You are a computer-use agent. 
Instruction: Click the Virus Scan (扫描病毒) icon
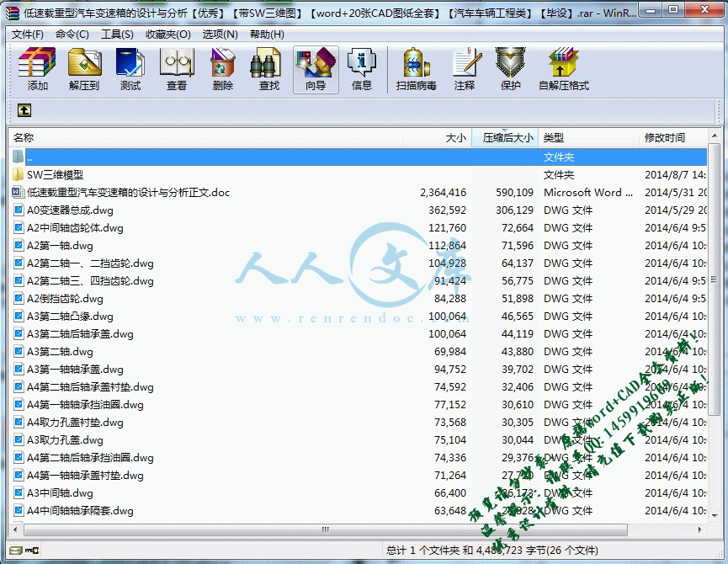(417, 70)
